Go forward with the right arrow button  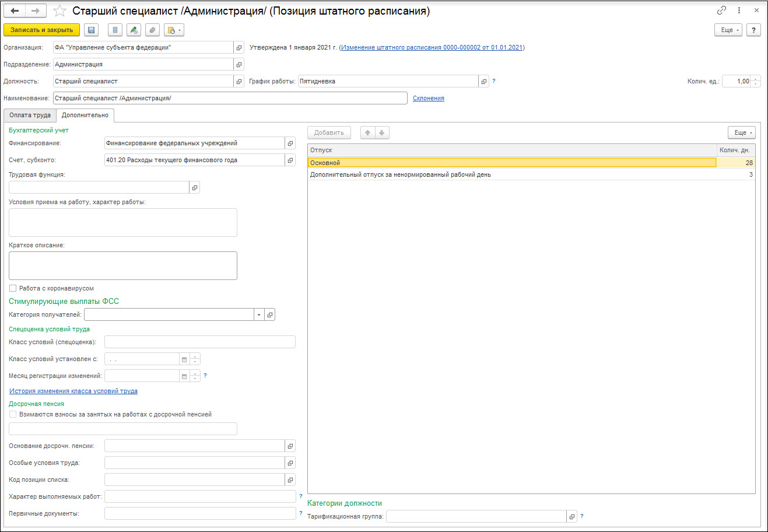tap(36, 11)
